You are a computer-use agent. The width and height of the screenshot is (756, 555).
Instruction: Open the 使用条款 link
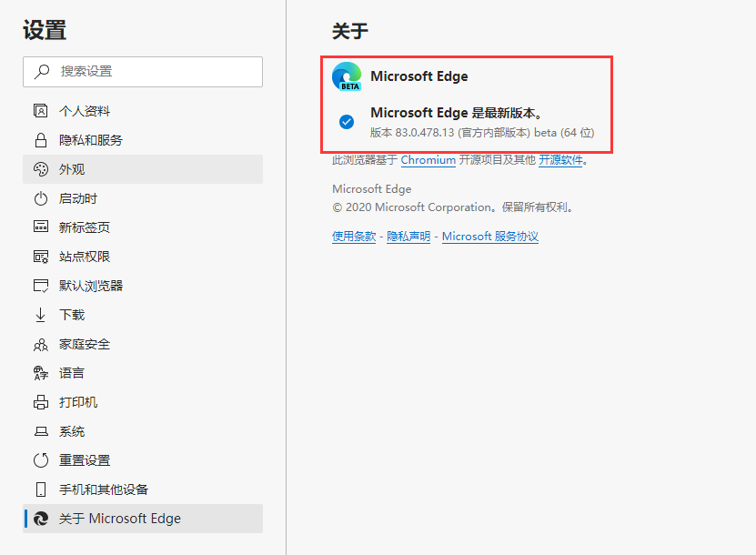[x=354, y=237]
